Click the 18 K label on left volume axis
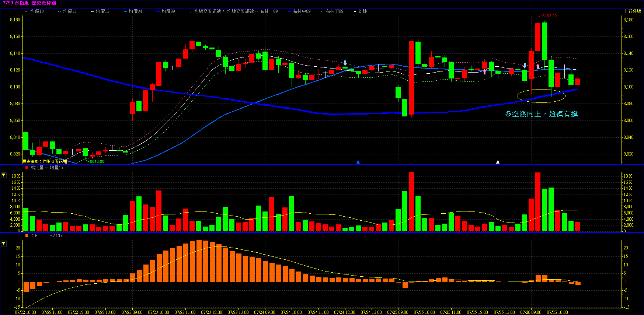The width and height of the screenshot is (644, 315). [x=16, y=176]
